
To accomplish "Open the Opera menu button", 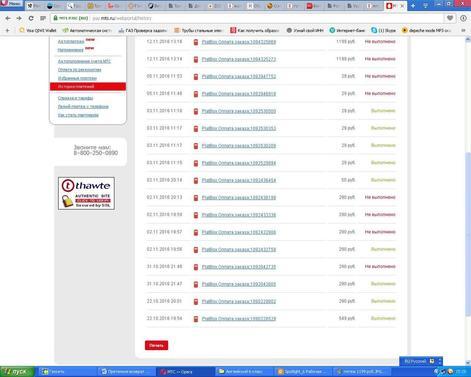I will pos(11,4).
